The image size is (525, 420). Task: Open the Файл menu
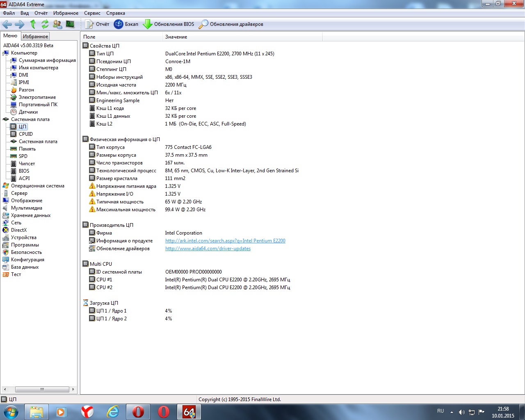[x=9, y=13]
